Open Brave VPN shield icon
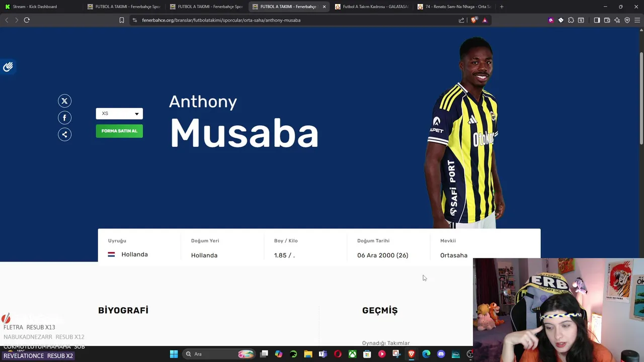 coord(627,20)
